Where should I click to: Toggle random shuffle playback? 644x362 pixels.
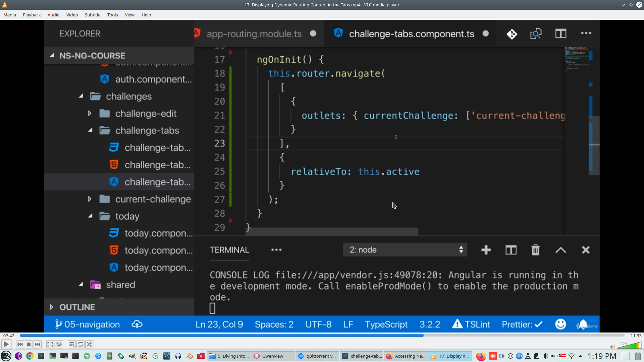(x=89, y=344)
